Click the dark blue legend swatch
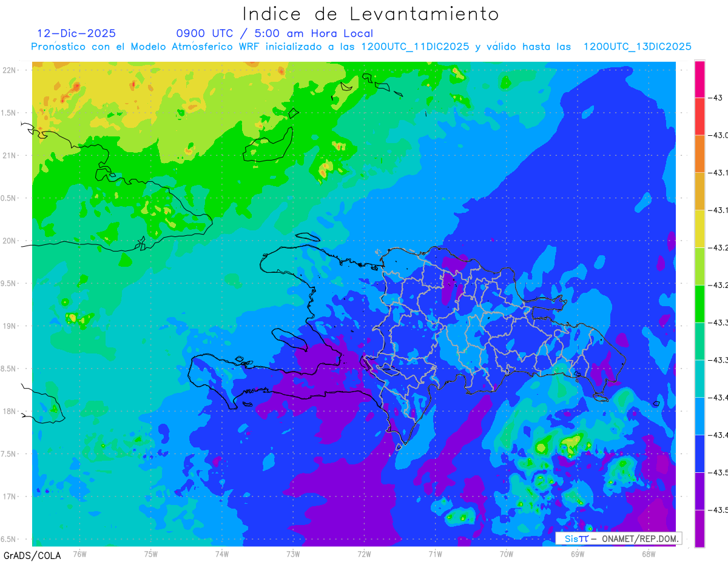 699,453
